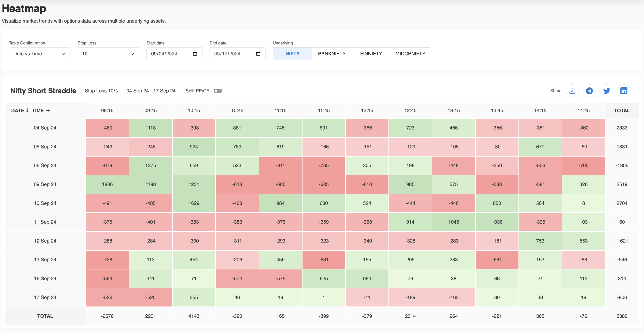
Task: Click the -811 cell for 06 Sep
Action: coord(280,166)
